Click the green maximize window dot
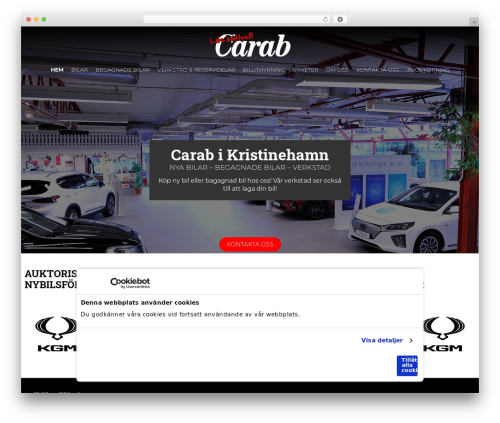This screenshot has height=423, width=500. coord(44,19)
